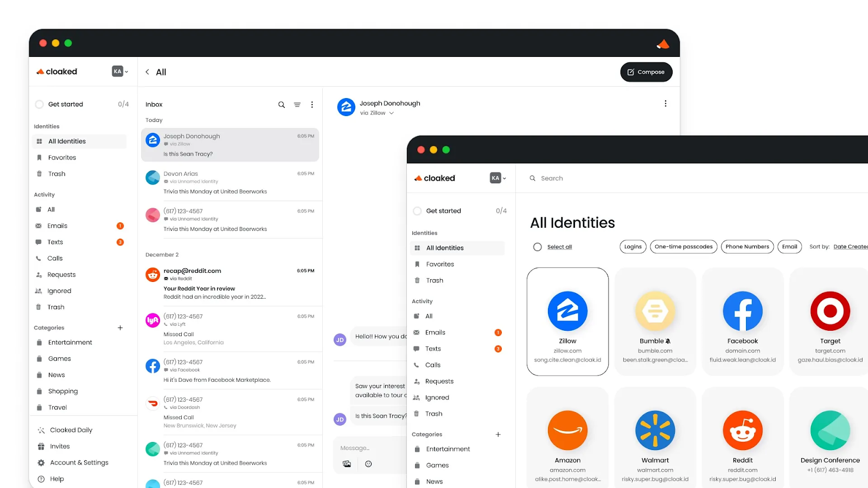Screen dimensions: 868x488
Task: Open the Reddit identity icon
Action: (x=743, y=431)
